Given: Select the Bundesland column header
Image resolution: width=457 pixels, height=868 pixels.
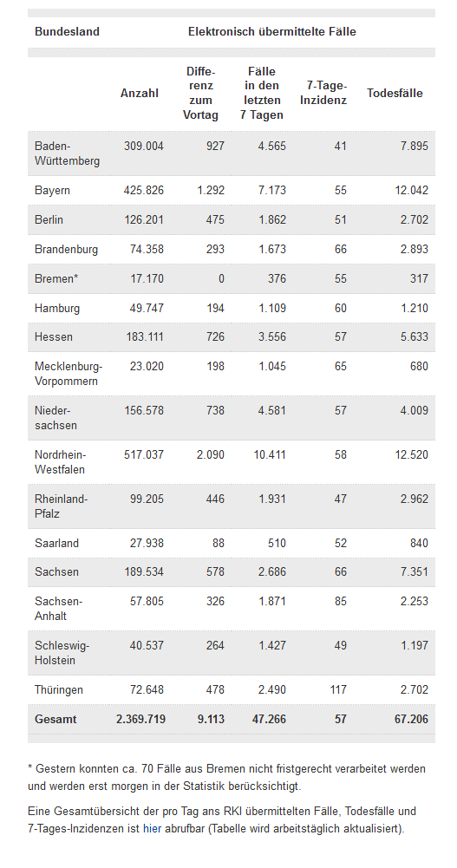Looking at the screenshot, I should [x=67, y=31].
